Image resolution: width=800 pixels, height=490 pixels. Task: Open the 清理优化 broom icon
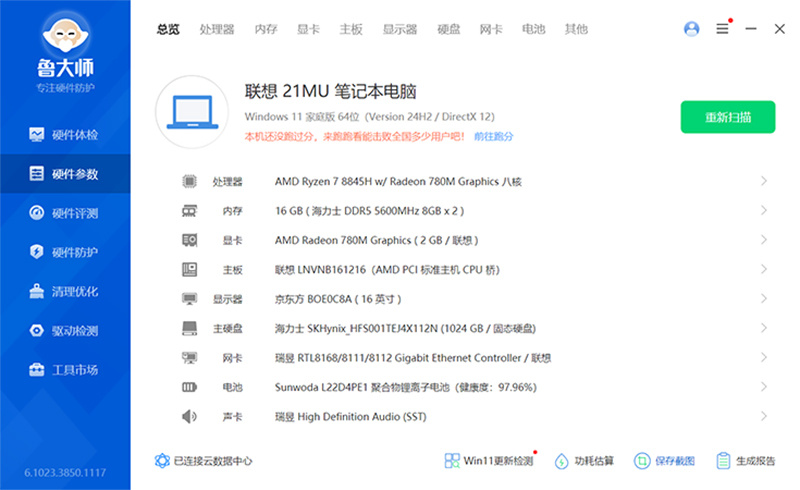tap(37, 291)
